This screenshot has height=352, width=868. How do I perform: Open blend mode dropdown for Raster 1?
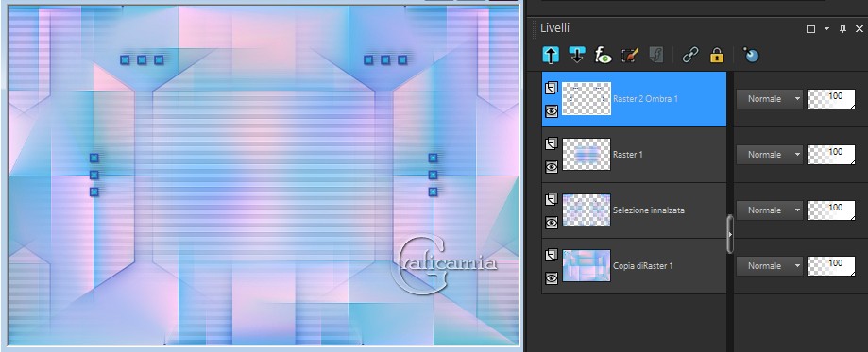769,155
